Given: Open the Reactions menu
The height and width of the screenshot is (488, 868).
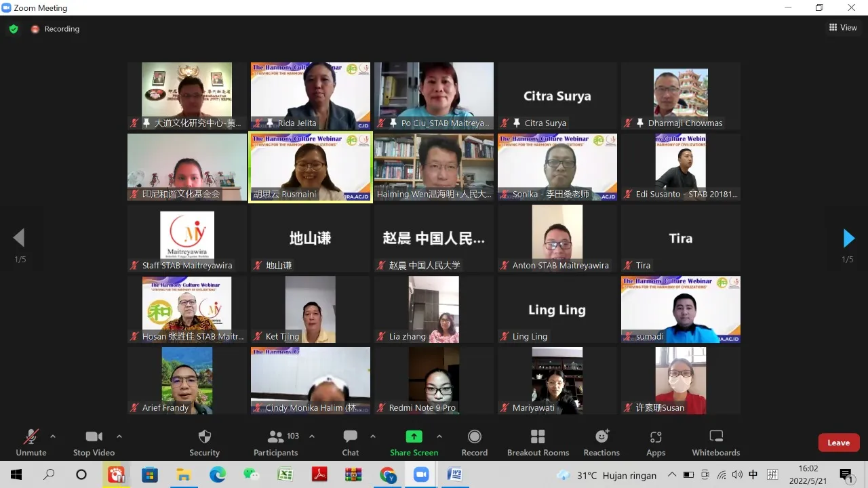Looking at the screenshot, I should 601,443.
